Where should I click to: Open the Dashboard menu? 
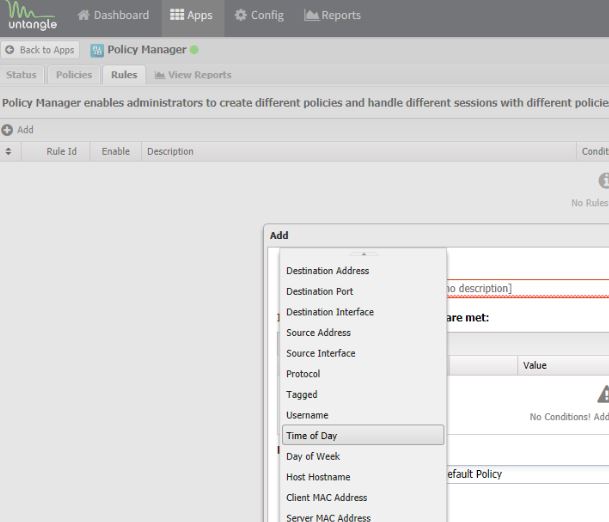pos(113,15)
